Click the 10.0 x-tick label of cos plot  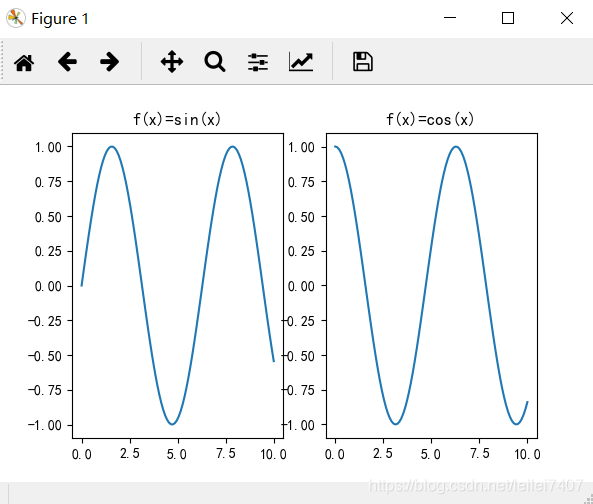click(527, 454)
